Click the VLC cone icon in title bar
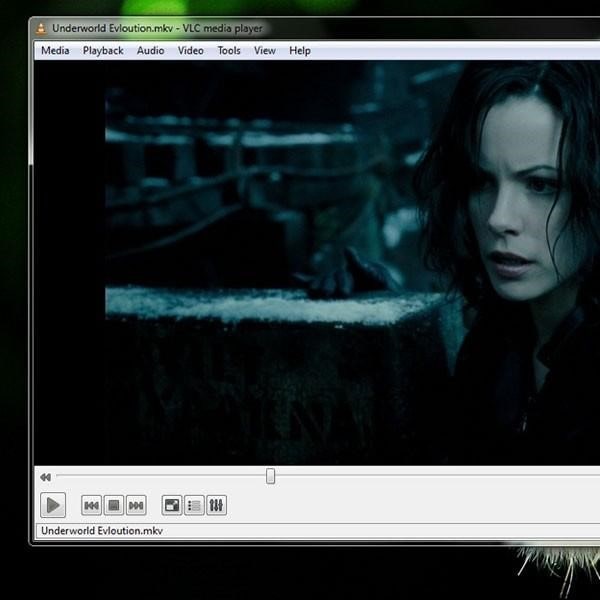Viewport: 600px width, 600px height. point(41,28)
